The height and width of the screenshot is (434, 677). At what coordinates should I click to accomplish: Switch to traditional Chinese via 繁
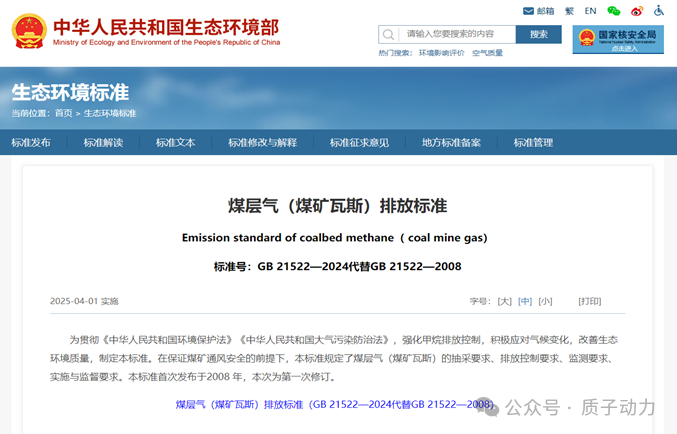(569, 11)
